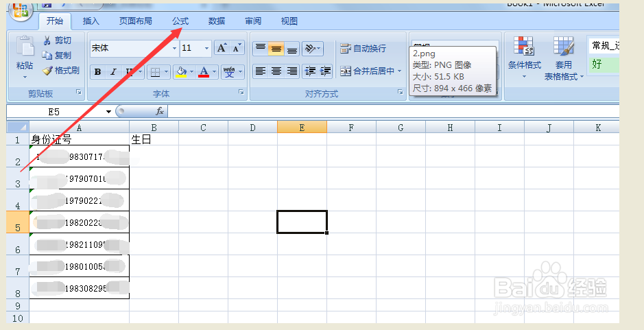Toggle Top Align for cells
The width and height of the screenshot is (644, 330).
tap(261, 49)
